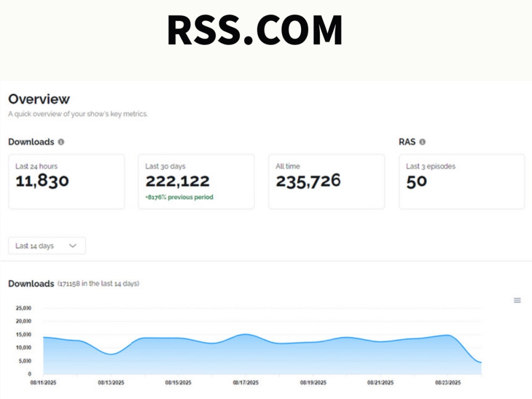Click the 08/17/2025 axis label
532x399 pixels.
tap(246, 383)
